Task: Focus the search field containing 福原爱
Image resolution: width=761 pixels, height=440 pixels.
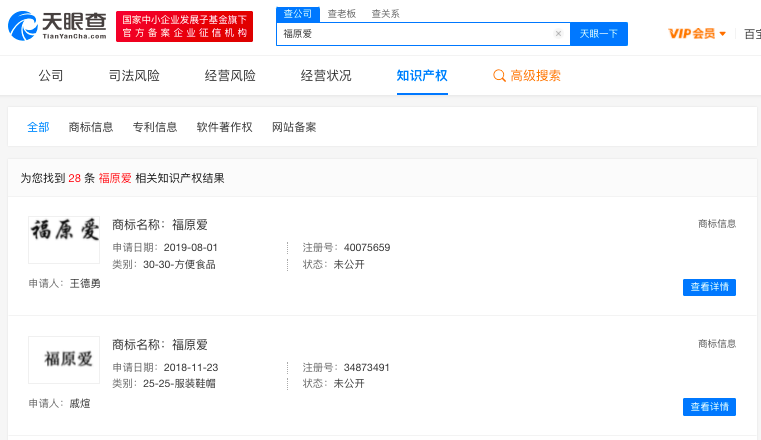Action: pyautogui.click(x=423, y=34)
